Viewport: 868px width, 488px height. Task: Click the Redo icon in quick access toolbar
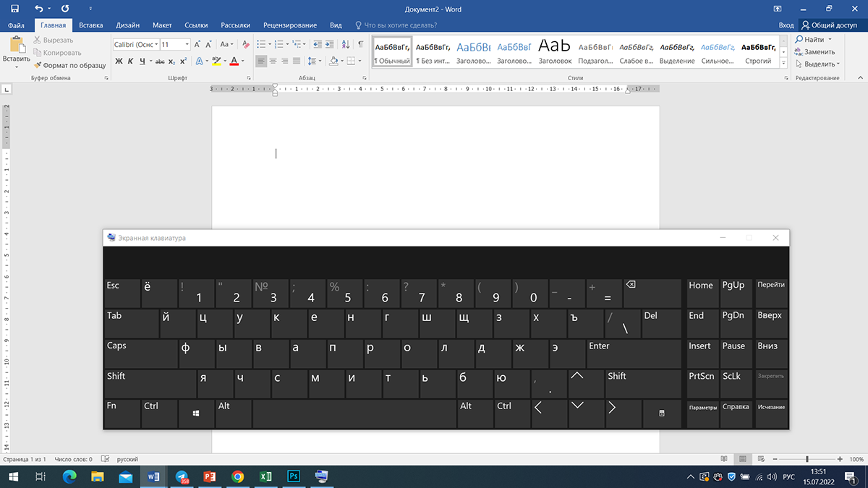(x=65, y=9)
